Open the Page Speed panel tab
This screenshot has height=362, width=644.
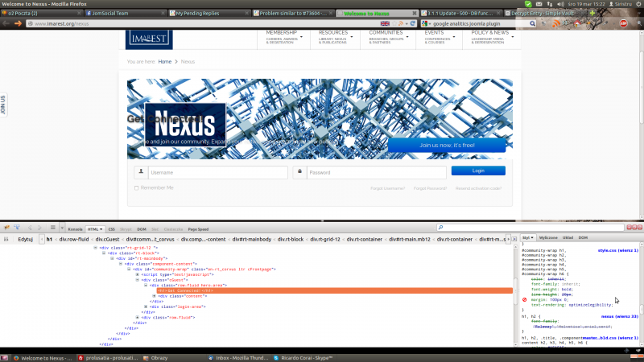click(x=198, y=229)
